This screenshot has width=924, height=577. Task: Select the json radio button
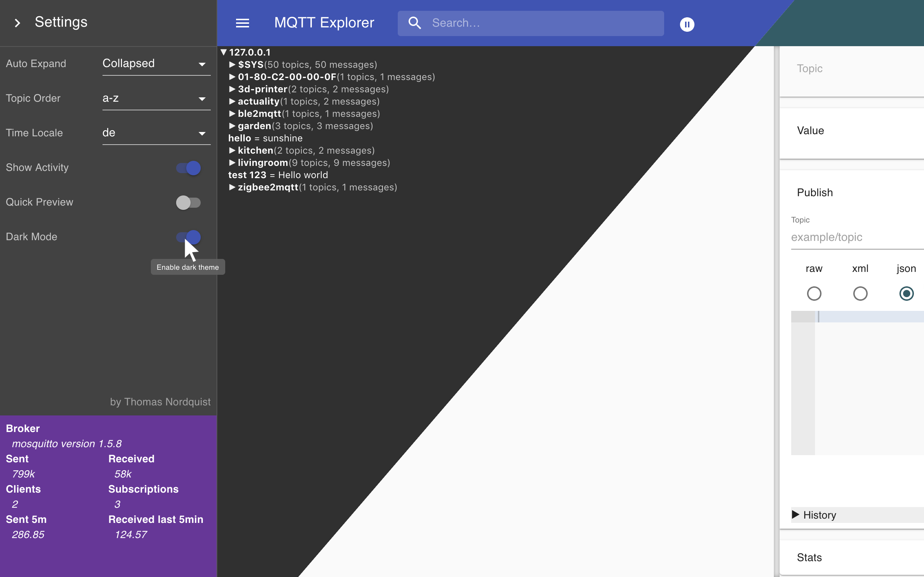point(905,292)
